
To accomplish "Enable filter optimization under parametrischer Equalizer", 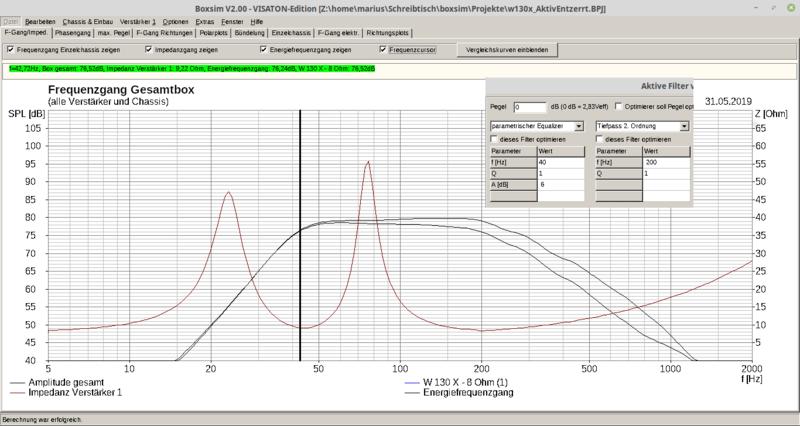I will click(x=495, y=139).
